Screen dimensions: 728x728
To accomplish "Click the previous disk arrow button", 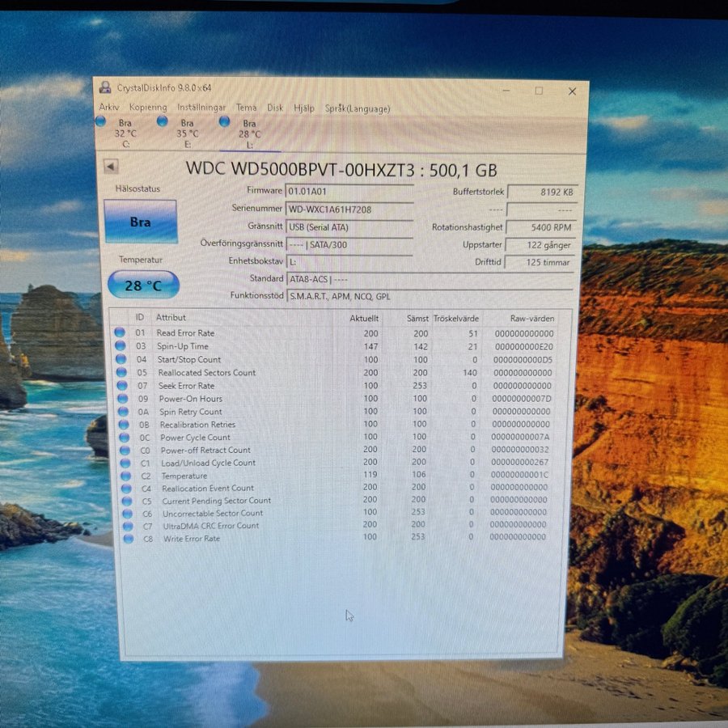I will tap(112, 167).
